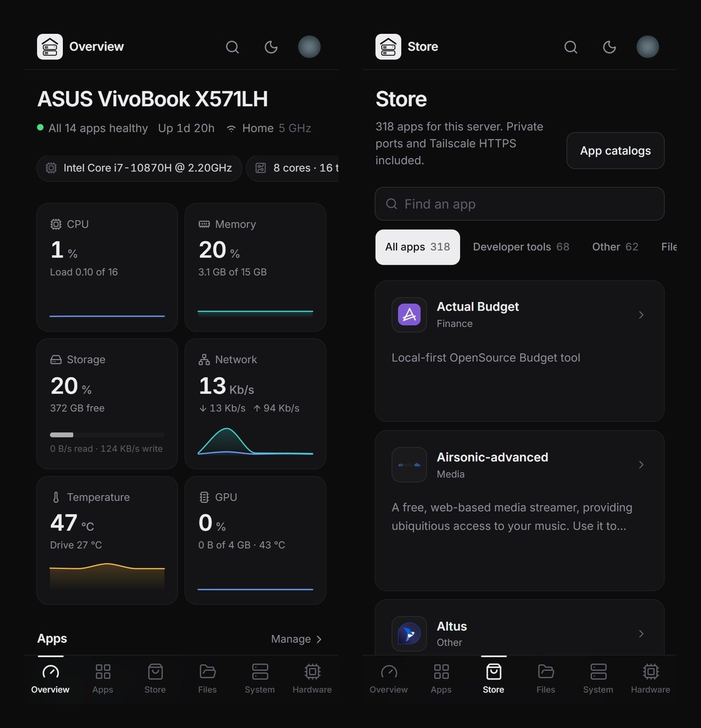This screenshot has height=728, width=701.
Task: Open System icon in Store screen bottom bar
Action: [x=598, y=672]
